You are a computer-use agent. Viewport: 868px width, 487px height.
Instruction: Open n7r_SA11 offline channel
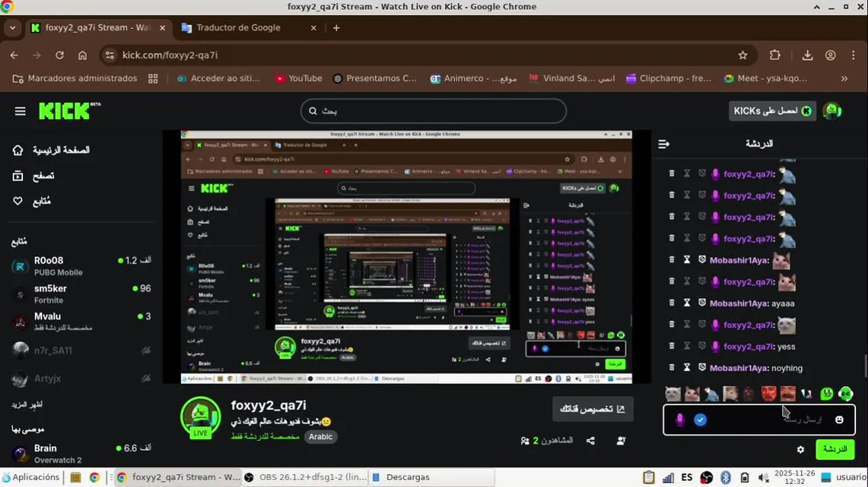82,350
